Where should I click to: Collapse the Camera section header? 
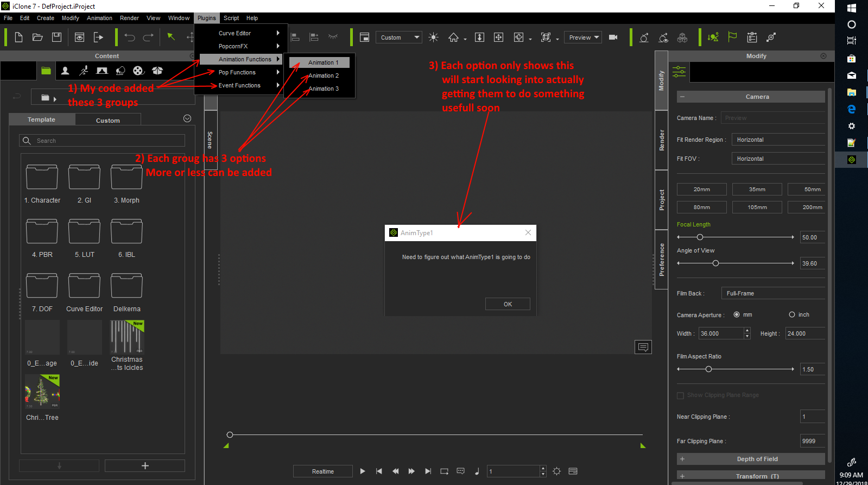[751, 97]
